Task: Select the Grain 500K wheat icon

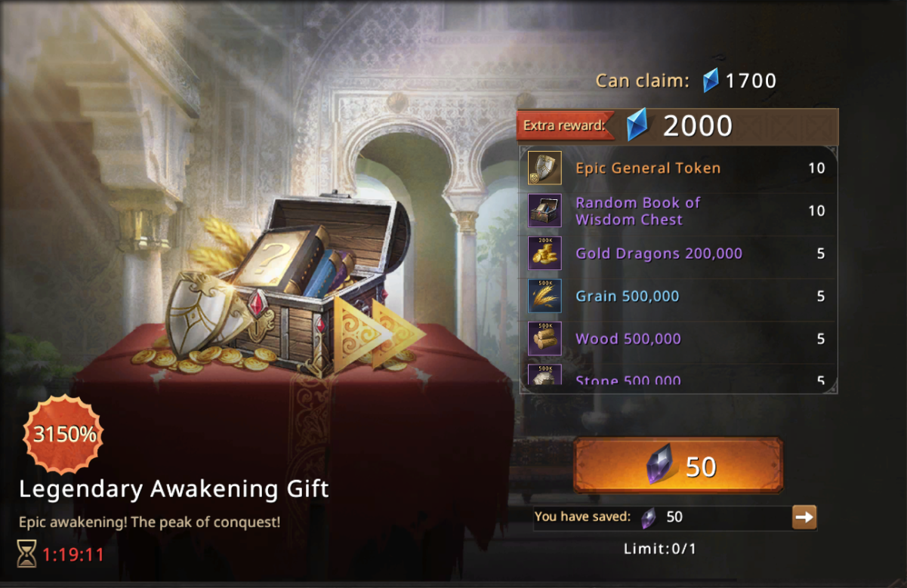Action: pos(545,296)
